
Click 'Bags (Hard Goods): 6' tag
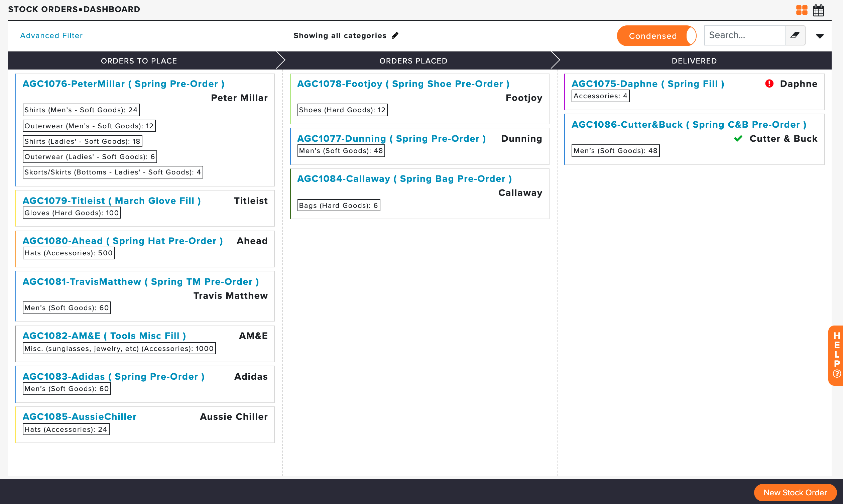pos(339,206)
